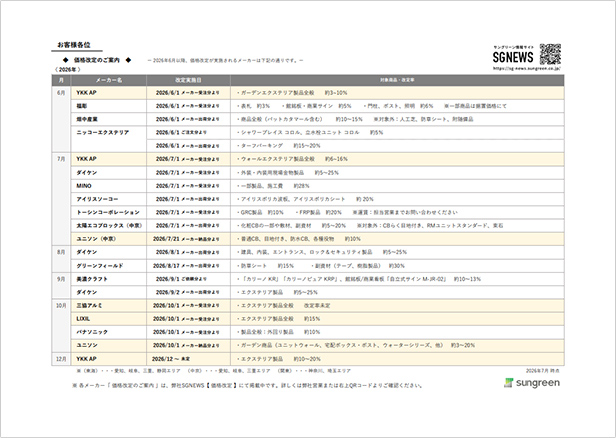Click the 化粧CBの一部や敷材 cell
Screen dimensions: 616x438
click(397, 225)
